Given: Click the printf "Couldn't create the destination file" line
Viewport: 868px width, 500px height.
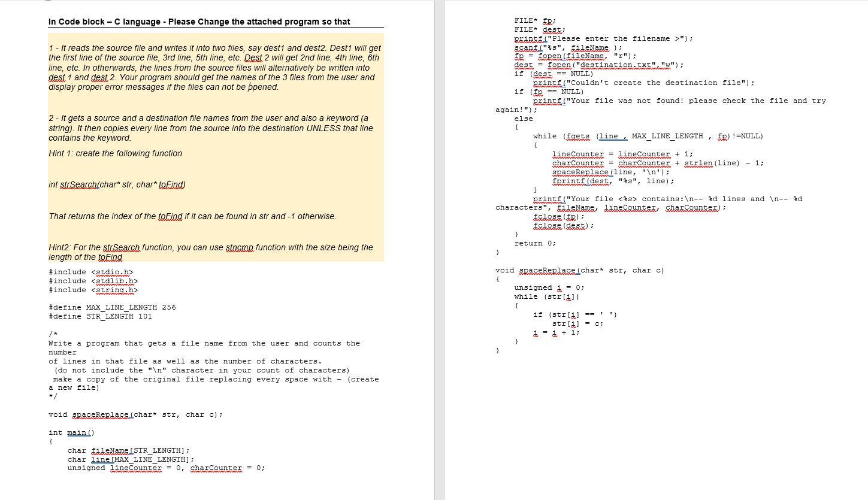Looking at the screenshot, I should (x=644, y=83).
